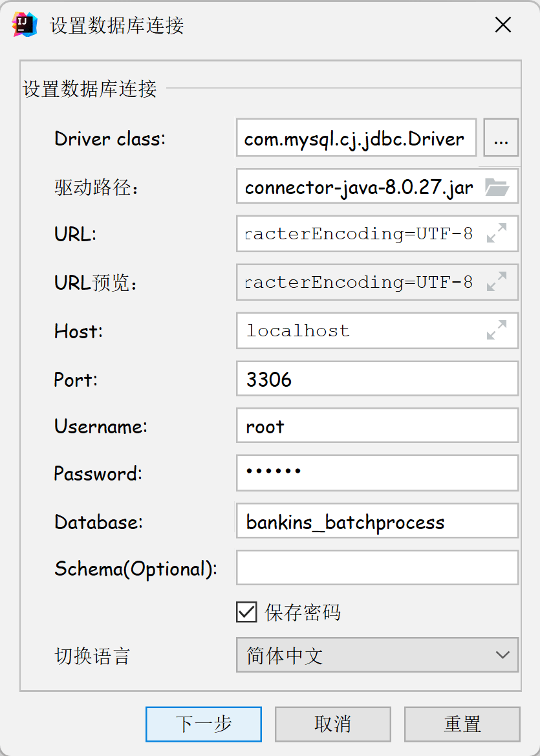The width and height of the screenshot is (540, 756).
Task: Click the folder icon for driver path
Action: [497, 188]
